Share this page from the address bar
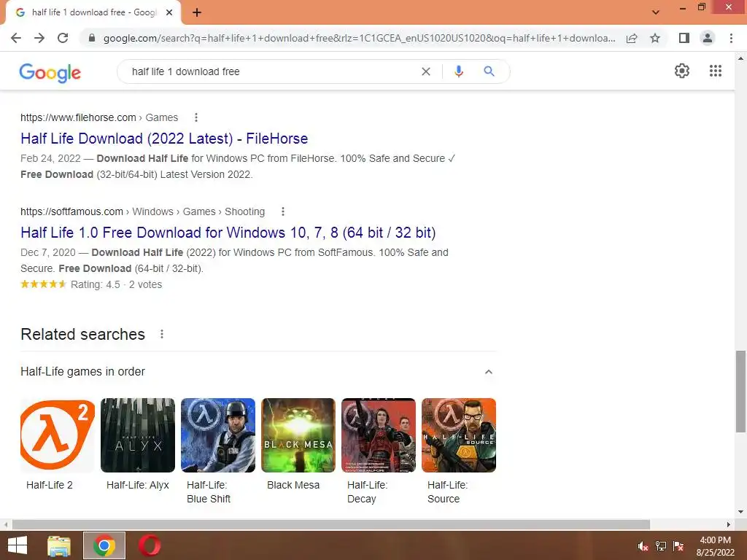Image resolution: width=747 pixels, height=560 pixels. click(632, 38)
